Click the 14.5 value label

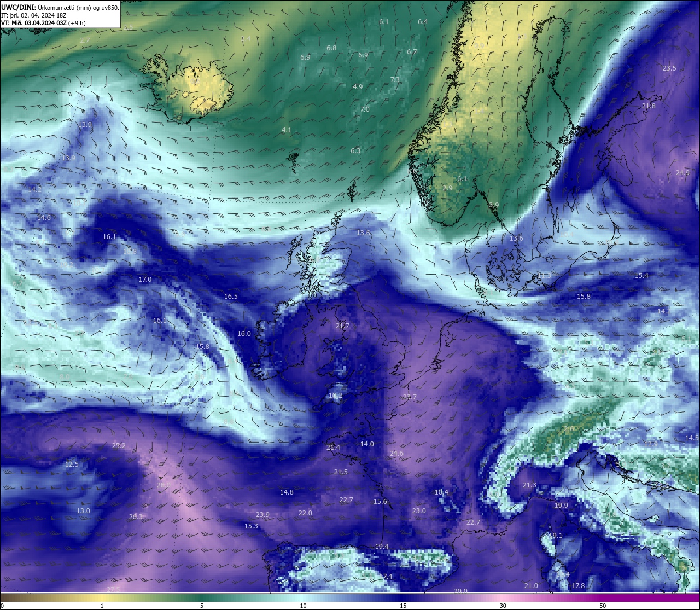pyautogui.click(x=692, y=438)
